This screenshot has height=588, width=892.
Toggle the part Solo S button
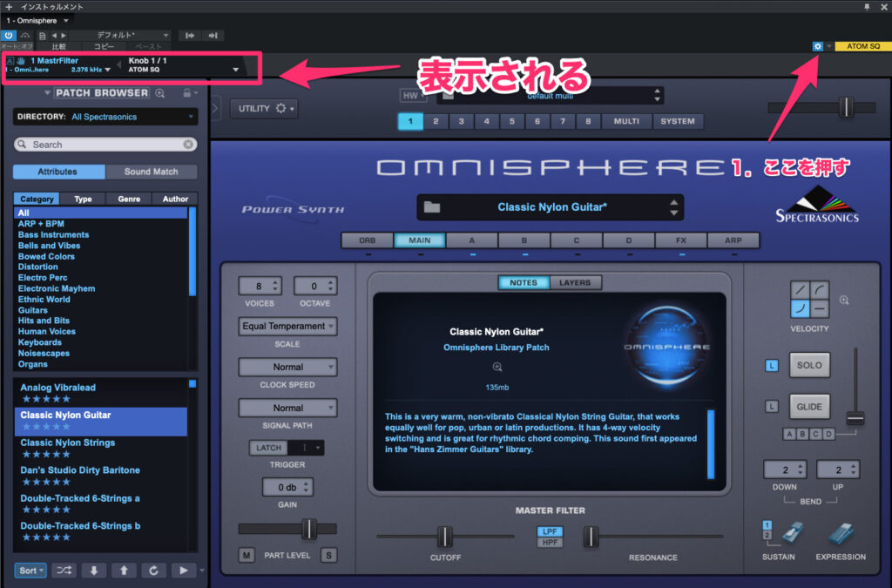(x=328, y=555)
